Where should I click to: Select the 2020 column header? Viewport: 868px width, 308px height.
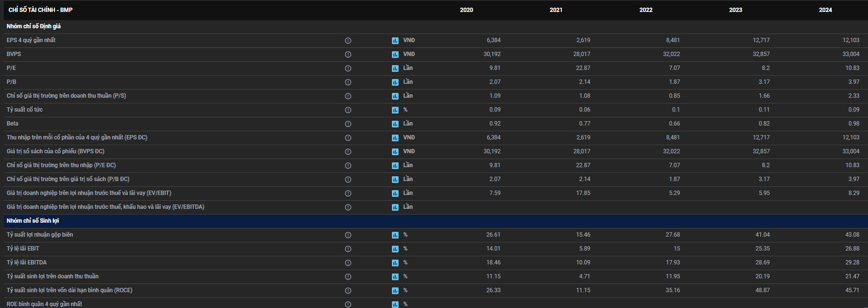pyautogui.click(x=467, y=10)
